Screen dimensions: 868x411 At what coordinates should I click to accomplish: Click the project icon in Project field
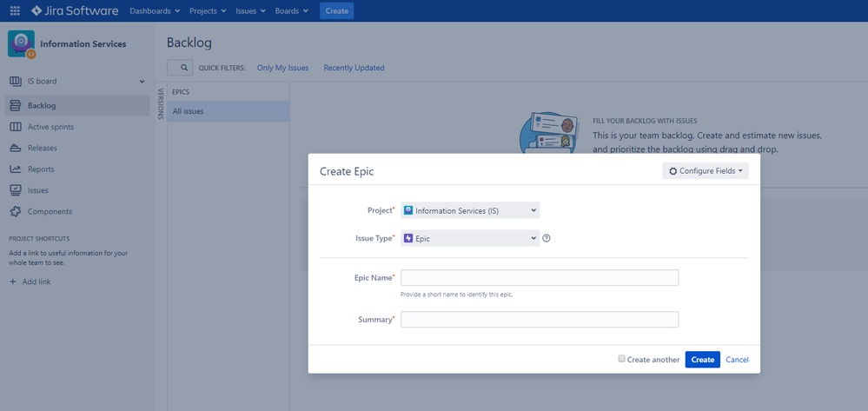coord(408,210)
